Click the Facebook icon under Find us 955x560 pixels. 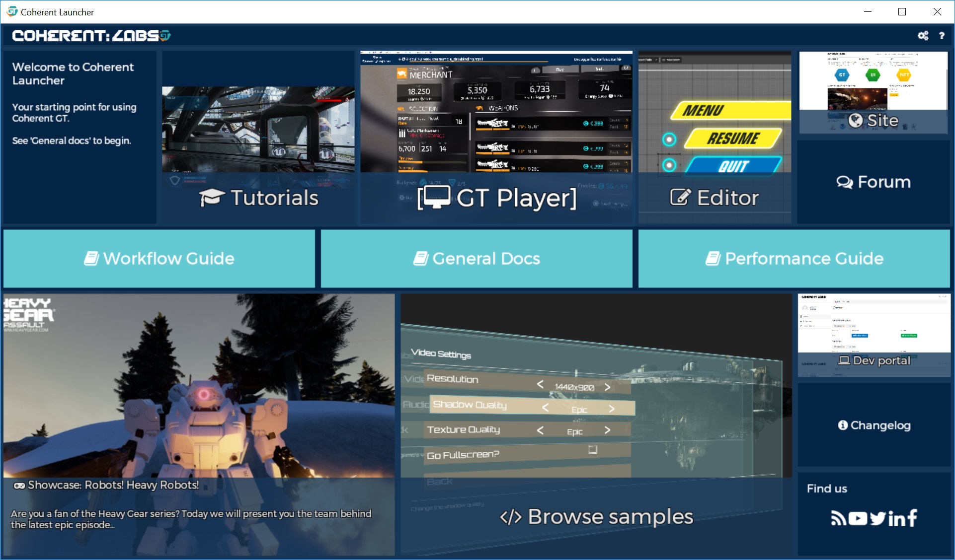[x=913, y=518]
